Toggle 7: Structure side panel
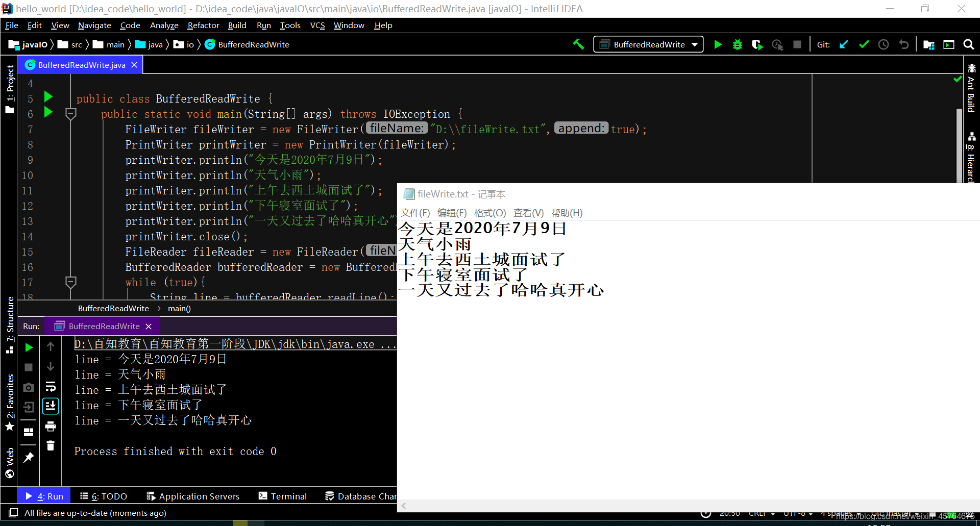This screenshot has width=980, height=526. click(10, 325)
